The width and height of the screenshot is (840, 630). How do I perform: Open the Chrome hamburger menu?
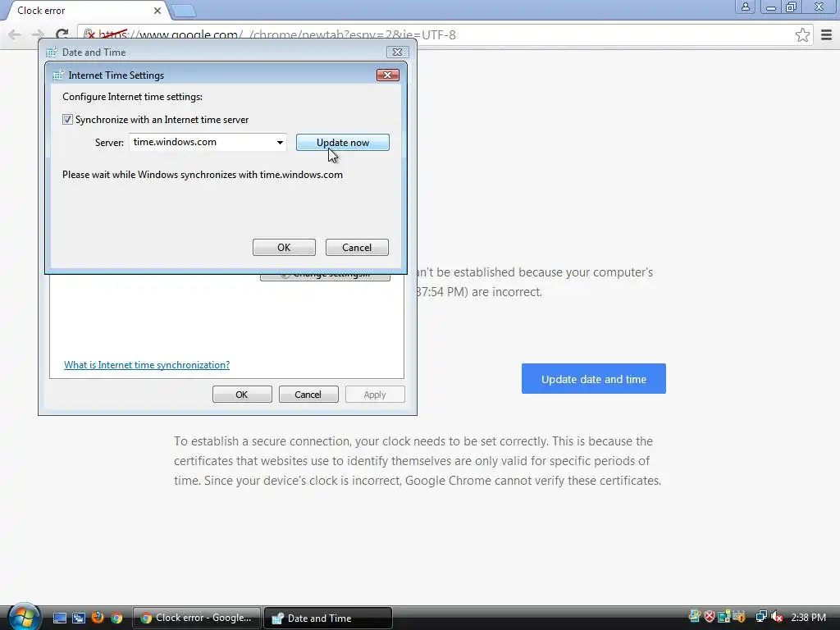(827, 34)
